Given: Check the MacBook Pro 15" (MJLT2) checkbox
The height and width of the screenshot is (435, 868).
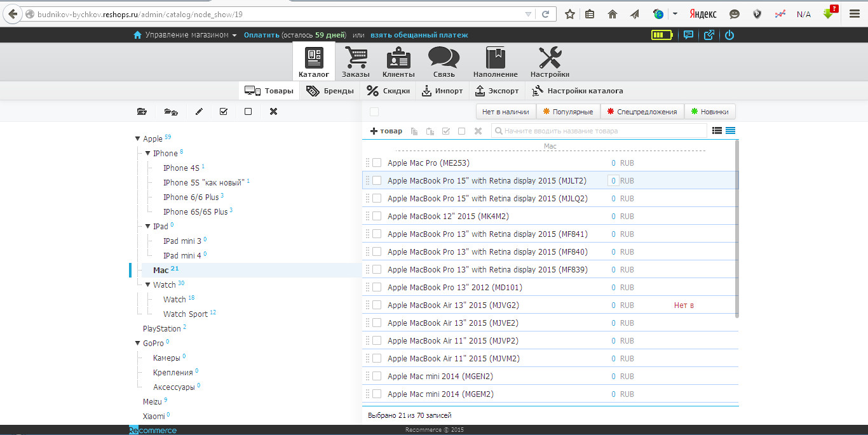Looking at the screenshot, I should coord(377,181).
